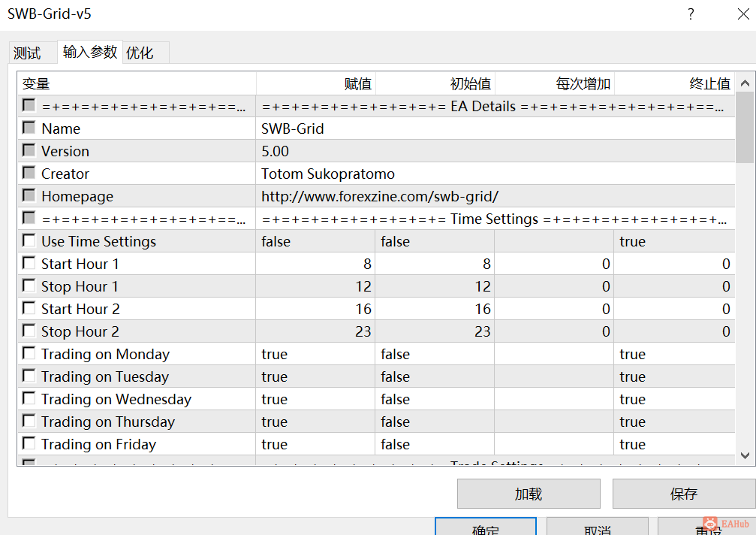
Task: Cancel the dialog with 取消
Action: coord(598,526)
